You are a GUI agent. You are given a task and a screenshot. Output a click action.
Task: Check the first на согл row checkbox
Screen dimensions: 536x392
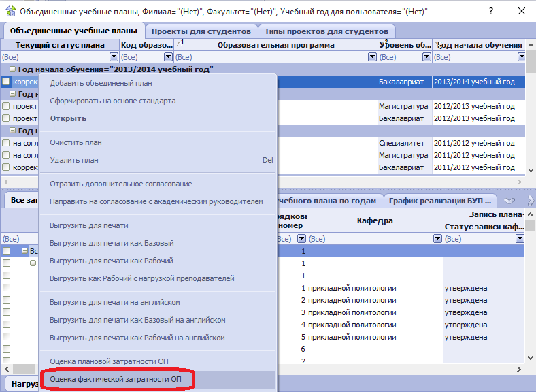6,143
